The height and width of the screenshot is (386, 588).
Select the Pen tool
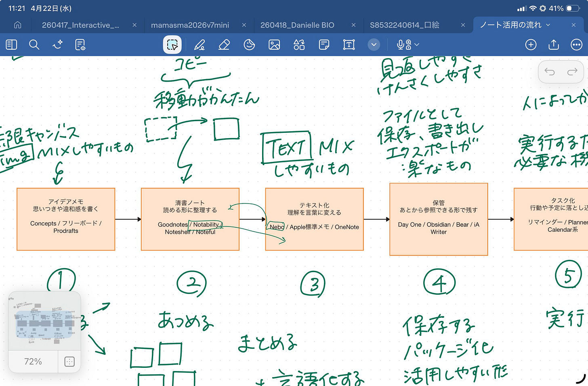(x=199, y=44)
